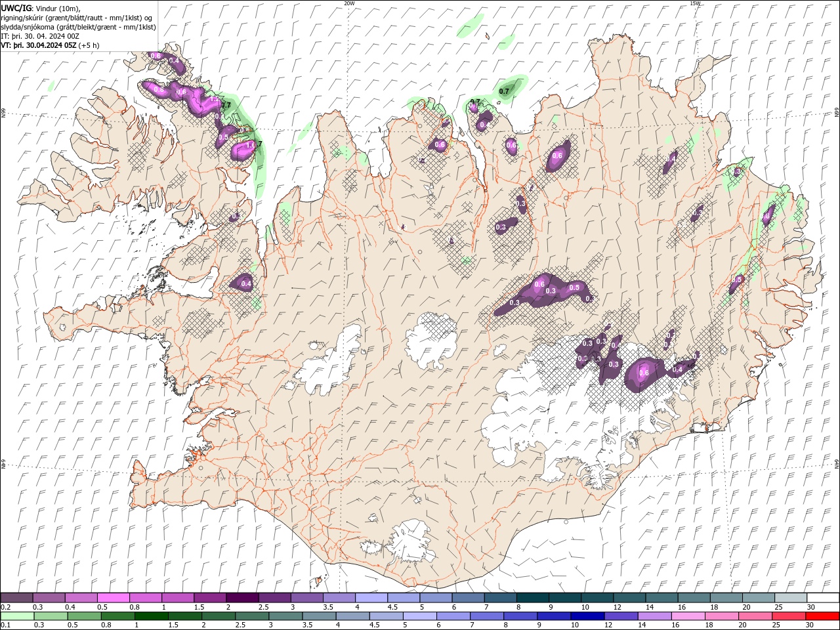Pick the light periwinkle swatch labeled 4 in snow scale
The image size is (840, 630).
tap(370, 597)
